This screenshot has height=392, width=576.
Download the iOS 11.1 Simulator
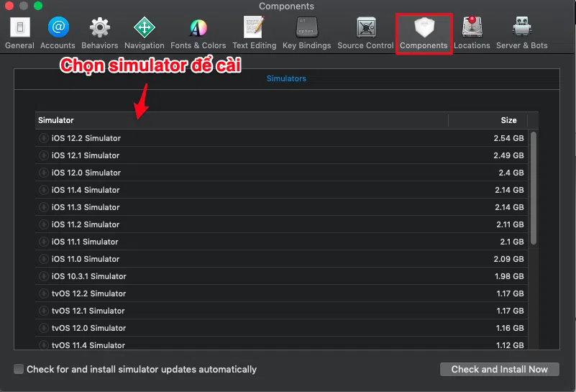coord(44,242)
